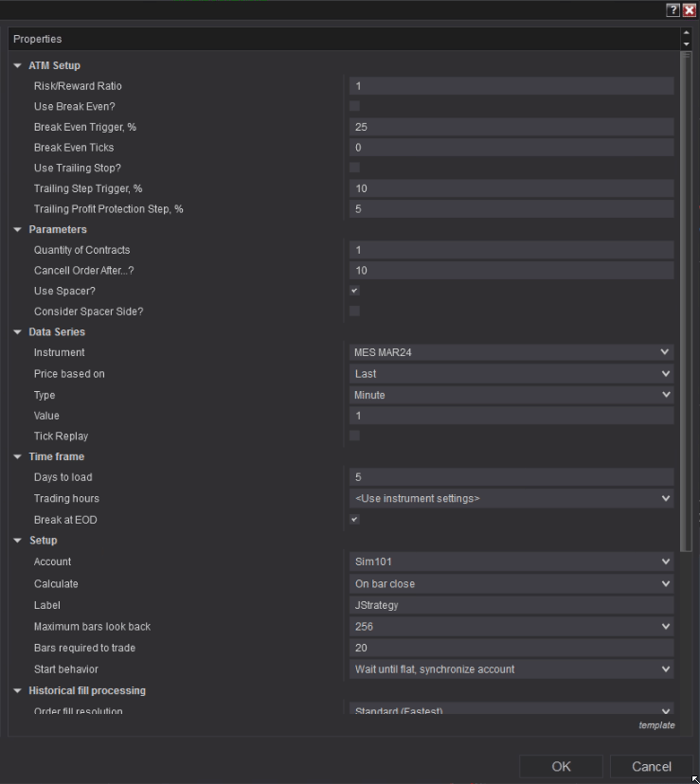
Task: Enable the Use Break Even checkbox
Action: [x=354, y=106]
